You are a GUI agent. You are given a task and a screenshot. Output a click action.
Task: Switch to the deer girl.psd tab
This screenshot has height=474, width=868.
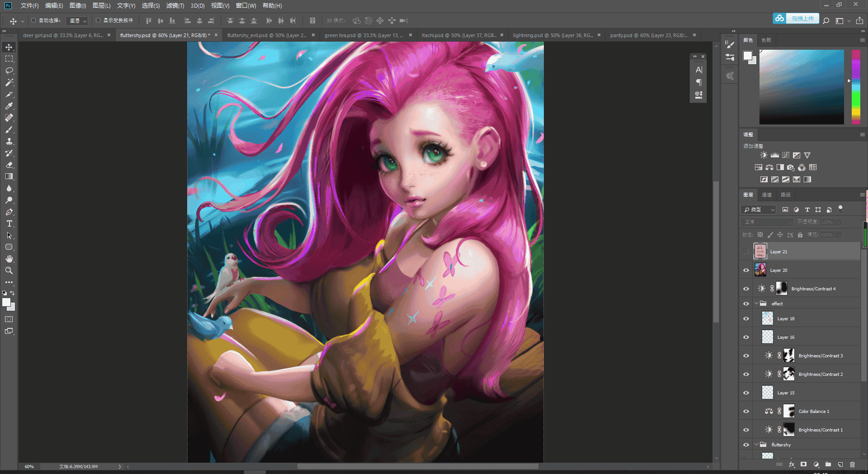(x=63, y=35)
